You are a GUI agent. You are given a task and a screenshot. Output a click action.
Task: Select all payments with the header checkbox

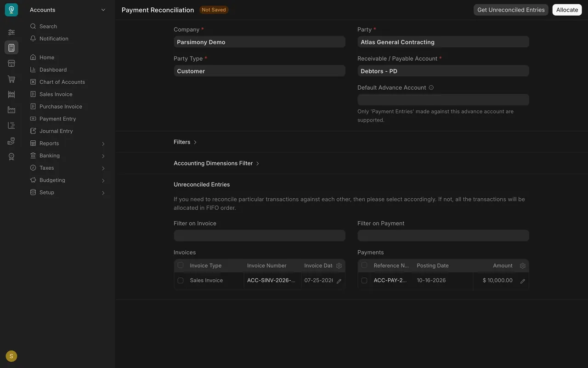pyautogui.click(x=364, y=265)
